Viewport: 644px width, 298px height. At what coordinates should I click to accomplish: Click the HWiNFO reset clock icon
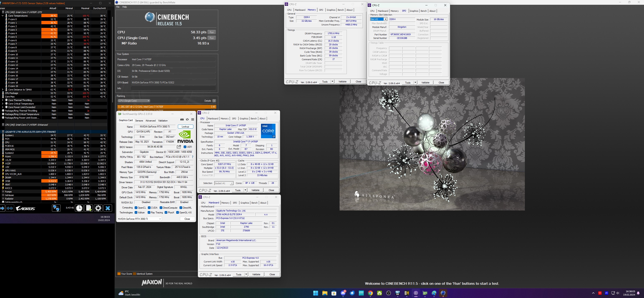(79, 208)
